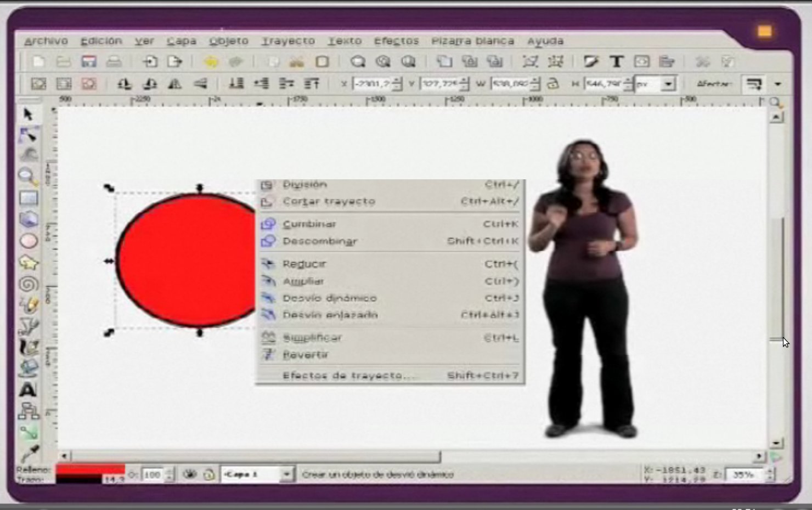Click the Export bitmap icon
812x510 pixels.
(174, 61)
